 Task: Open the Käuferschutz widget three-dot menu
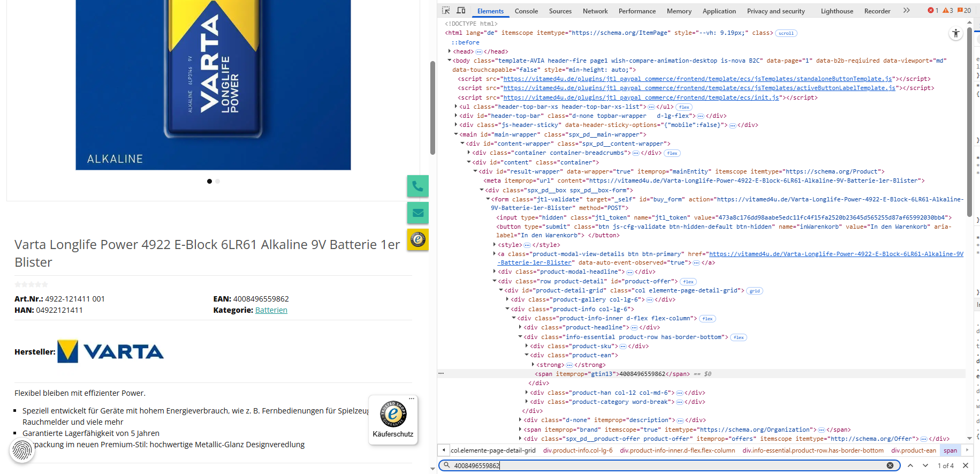[412, 398]
